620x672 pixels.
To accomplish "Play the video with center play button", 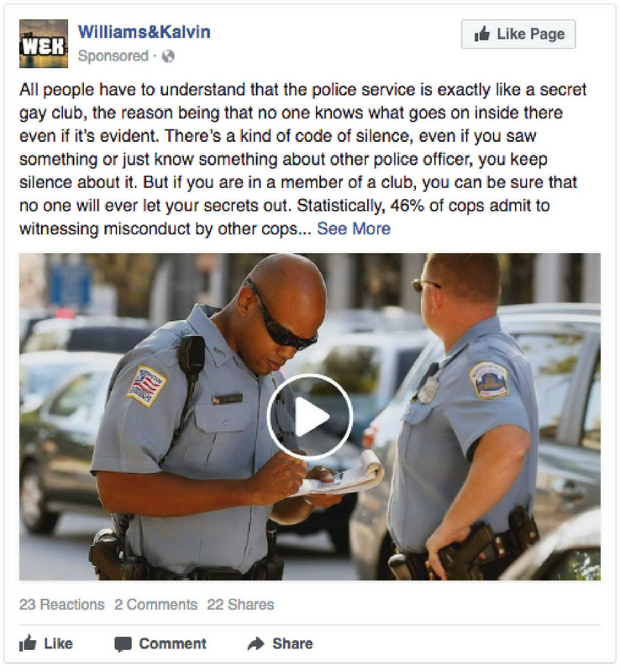I will point(309,417).
